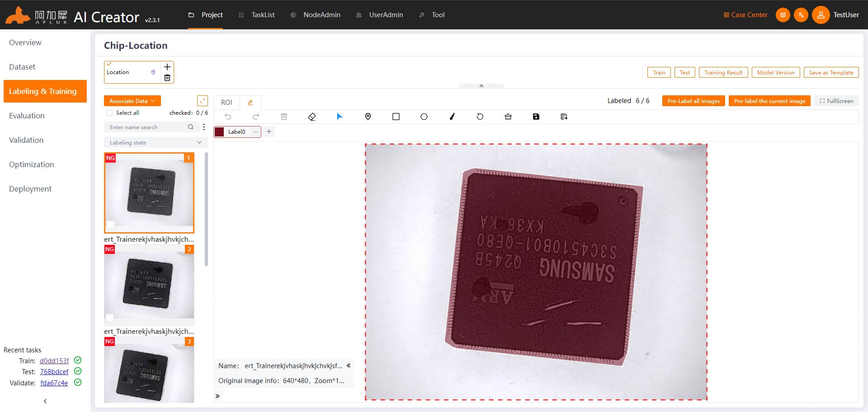Screen dimensions: 868x412
Task: Open the vertical three-dot list menu
Action: point(204,127)
